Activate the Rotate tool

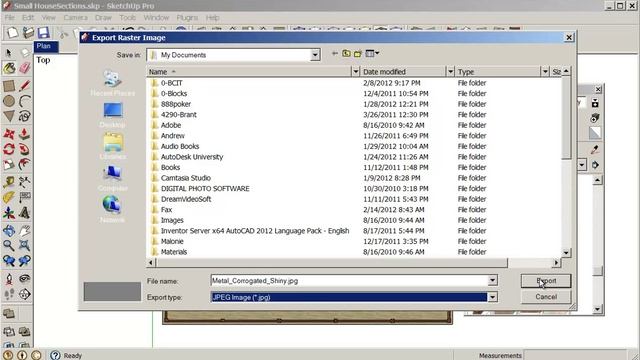[9, 149]
